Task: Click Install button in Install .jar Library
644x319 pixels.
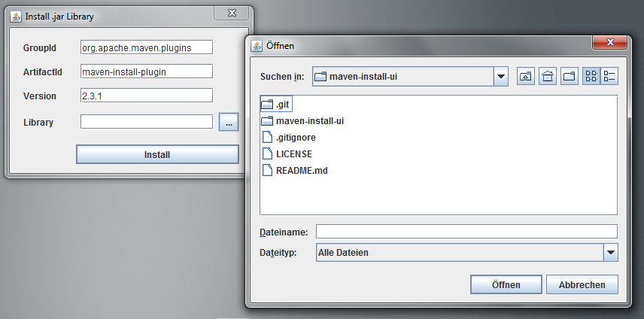Action: click(x=157, y=155)
